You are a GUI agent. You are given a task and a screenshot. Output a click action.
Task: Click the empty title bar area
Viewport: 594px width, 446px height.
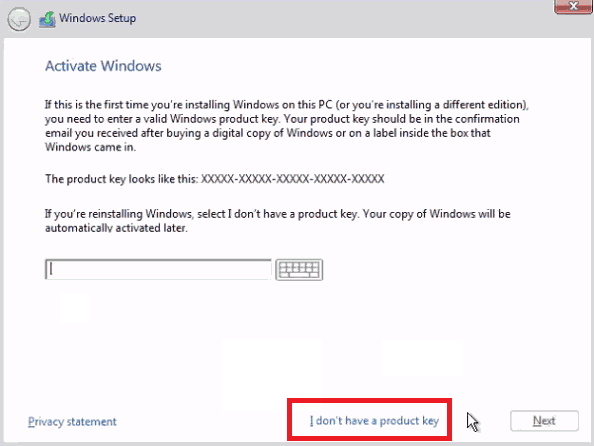(341, 19)
